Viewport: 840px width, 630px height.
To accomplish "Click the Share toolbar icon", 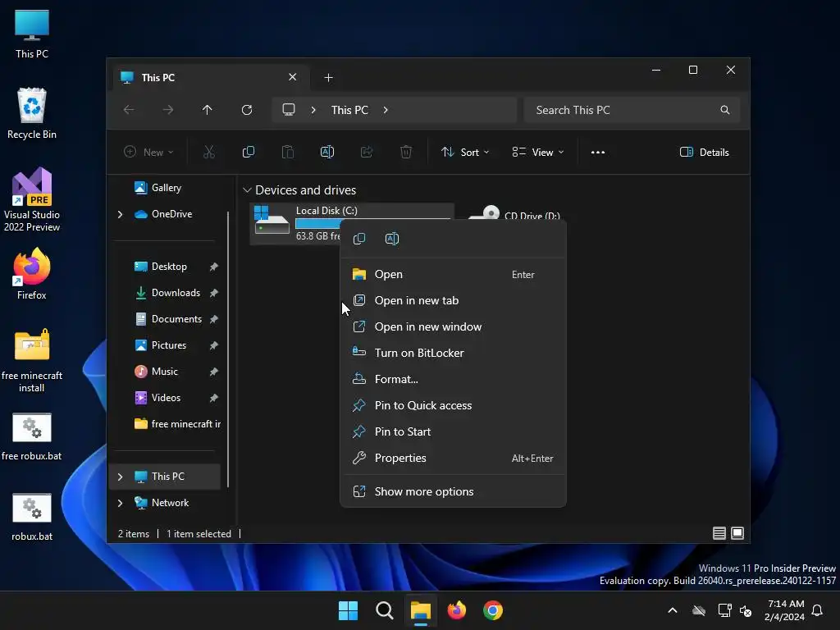I will click(x=367, y=152).
